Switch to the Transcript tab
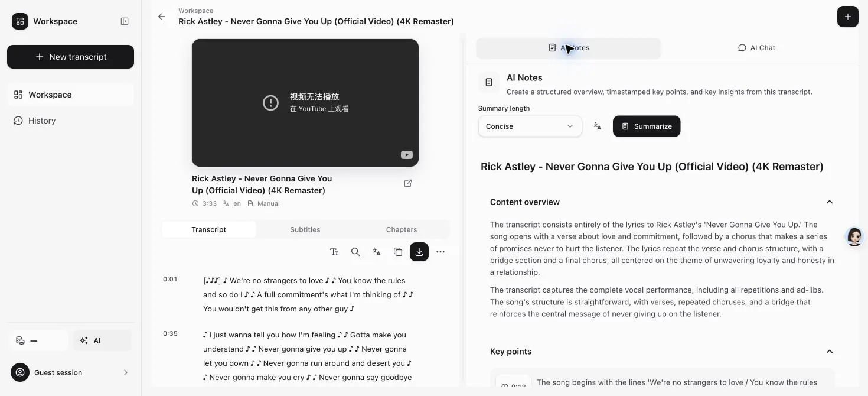This screenshot has height=396, width=868. coord(208,229)
